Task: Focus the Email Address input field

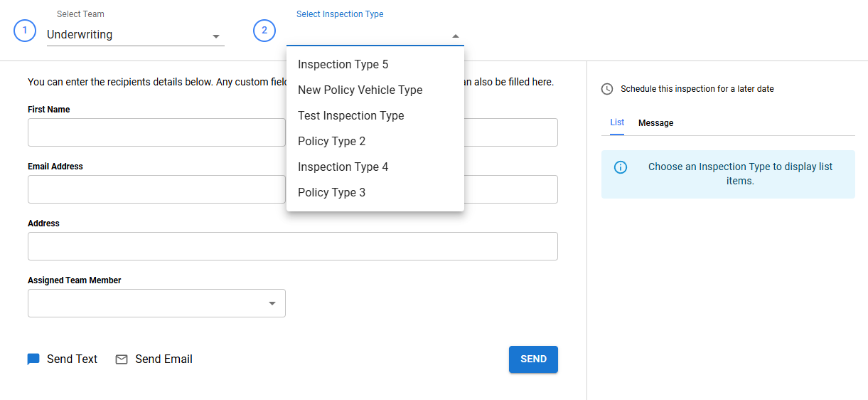Action: click(x=156, y=189)
